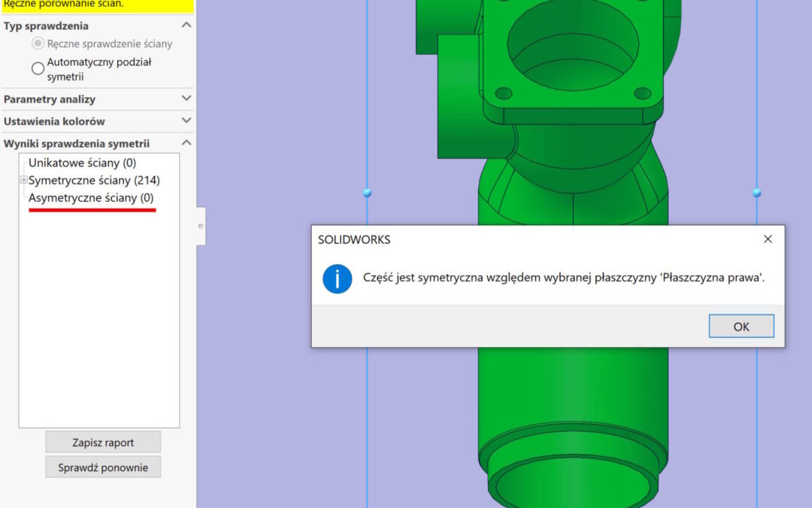Image resolution: width=812 pixels, height=508 pixels.
Task: Expand Symetryczne ściany node plus icon
Action: (24, 180)
